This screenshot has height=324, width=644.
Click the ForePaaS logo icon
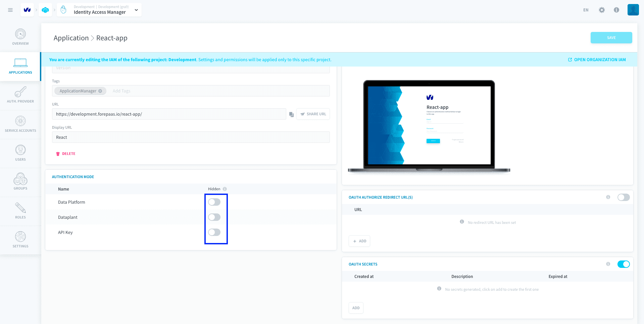pos(27,10)
